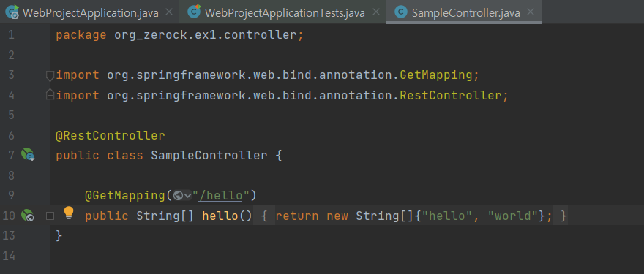
Task: Click the RestController import name on line 4
Action: (450, 95)
